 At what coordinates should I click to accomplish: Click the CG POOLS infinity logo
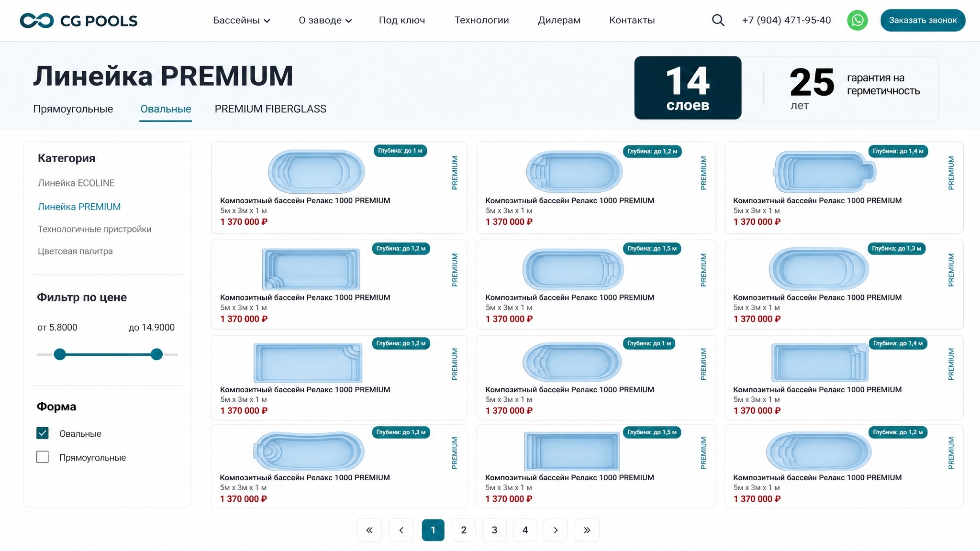[x=37, y=21]
